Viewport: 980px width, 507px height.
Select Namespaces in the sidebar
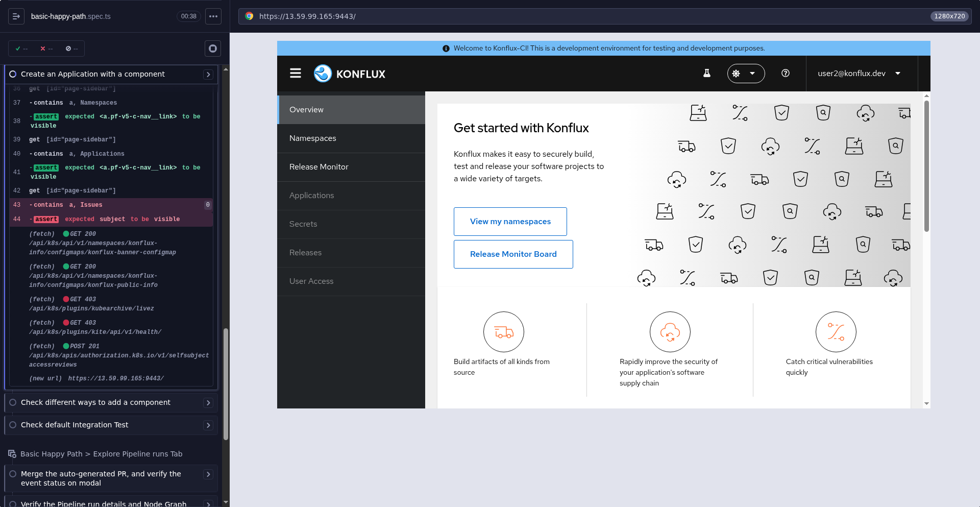(x=351, y=138)
